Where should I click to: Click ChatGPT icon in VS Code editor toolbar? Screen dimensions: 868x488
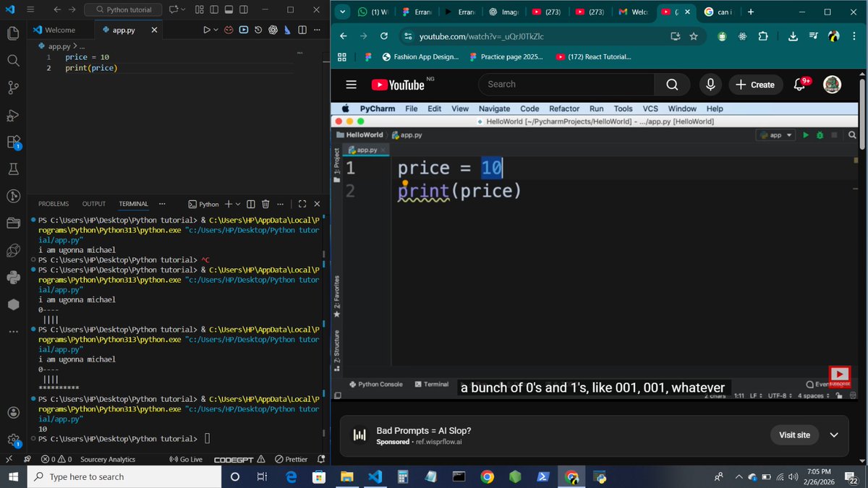click(x=273, y=30)
